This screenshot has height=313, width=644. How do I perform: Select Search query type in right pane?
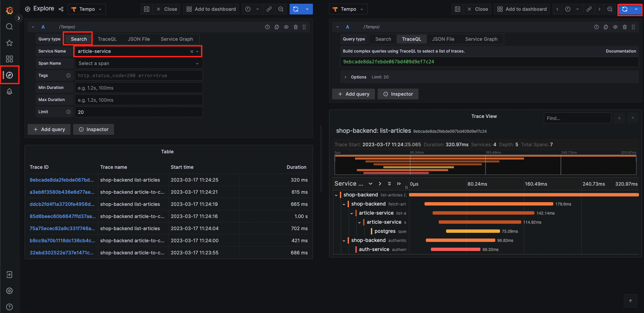click(x=383, y=39)
